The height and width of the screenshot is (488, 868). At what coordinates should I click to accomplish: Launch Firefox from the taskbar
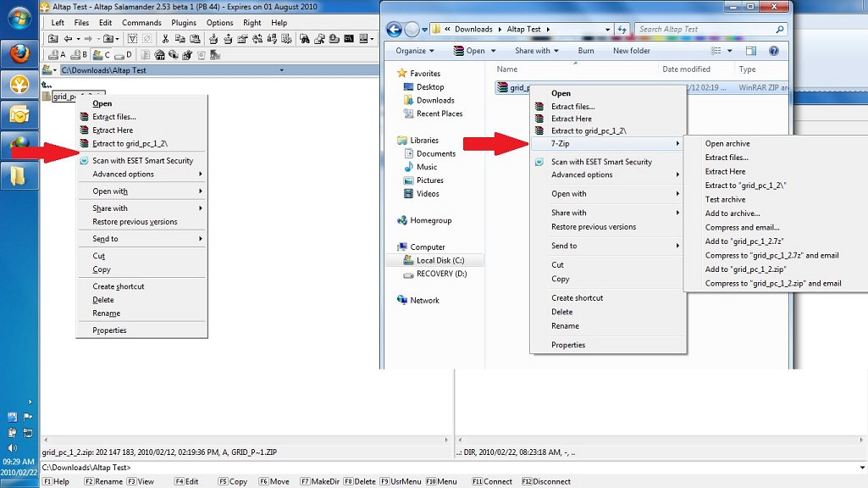(19, 53)
